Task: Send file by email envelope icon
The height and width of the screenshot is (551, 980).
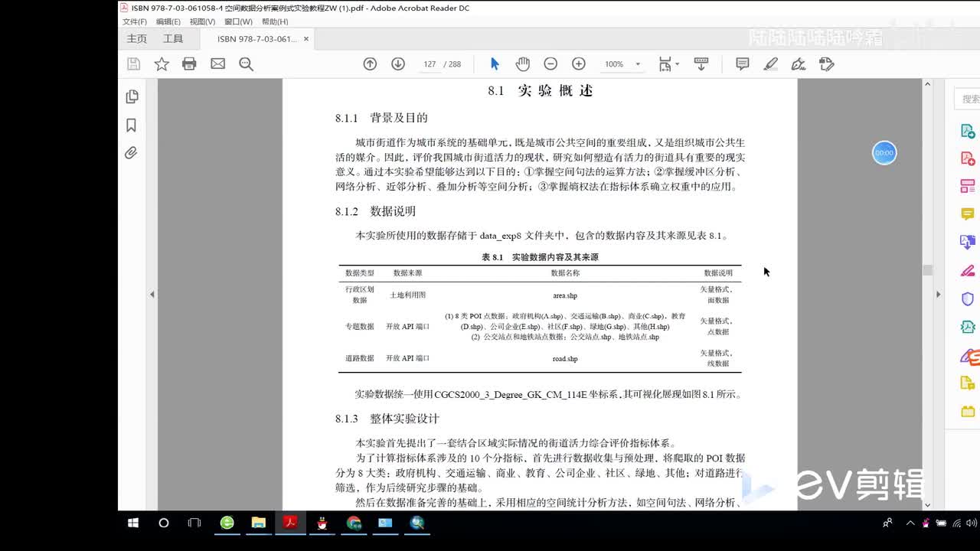Action: click(218, 64)
